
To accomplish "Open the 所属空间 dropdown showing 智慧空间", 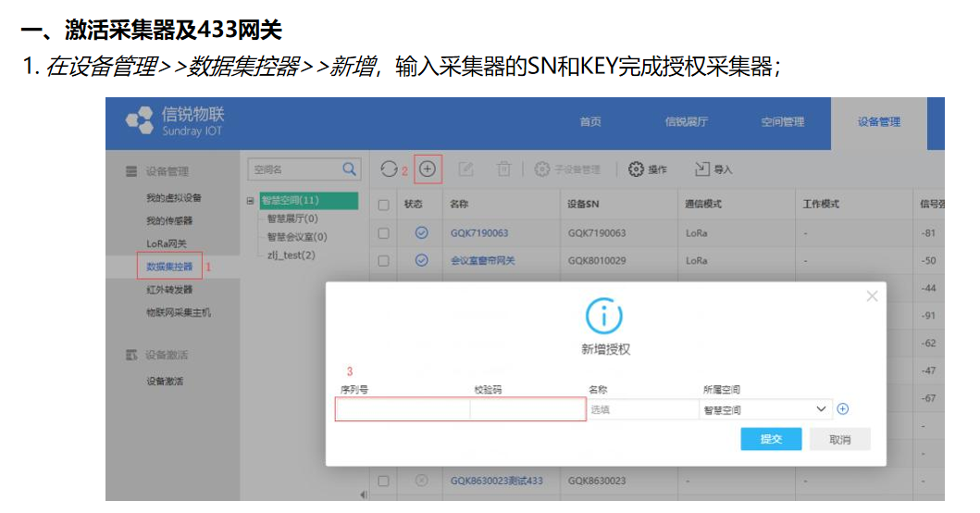I will pos(765,409).
